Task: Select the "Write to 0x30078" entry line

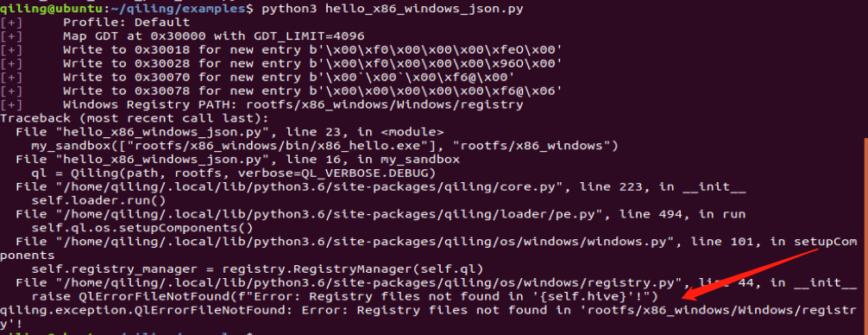Action: [x=312, y=91]
